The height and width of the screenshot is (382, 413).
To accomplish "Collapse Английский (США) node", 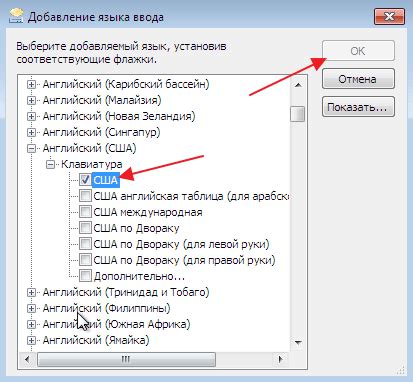I will pyautogui.click(x=31, y=148).
